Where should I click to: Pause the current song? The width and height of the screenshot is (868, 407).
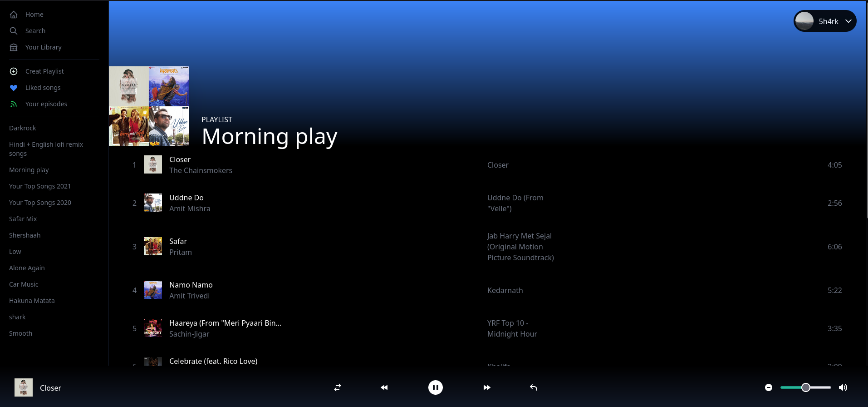tap(436, 387)
